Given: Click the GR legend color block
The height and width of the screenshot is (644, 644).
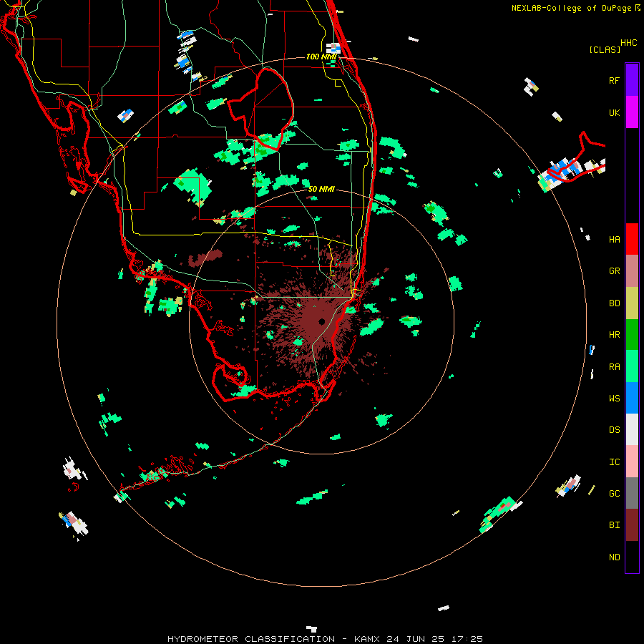Looking at the screenshot, I should [632, 271].
